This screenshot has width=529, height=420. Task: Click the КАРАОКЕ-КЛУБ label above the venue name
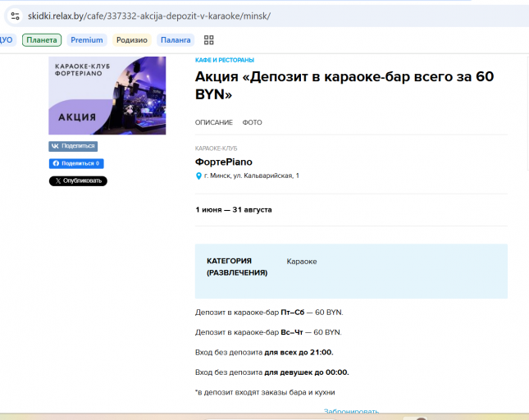click(x=216, y=148)
